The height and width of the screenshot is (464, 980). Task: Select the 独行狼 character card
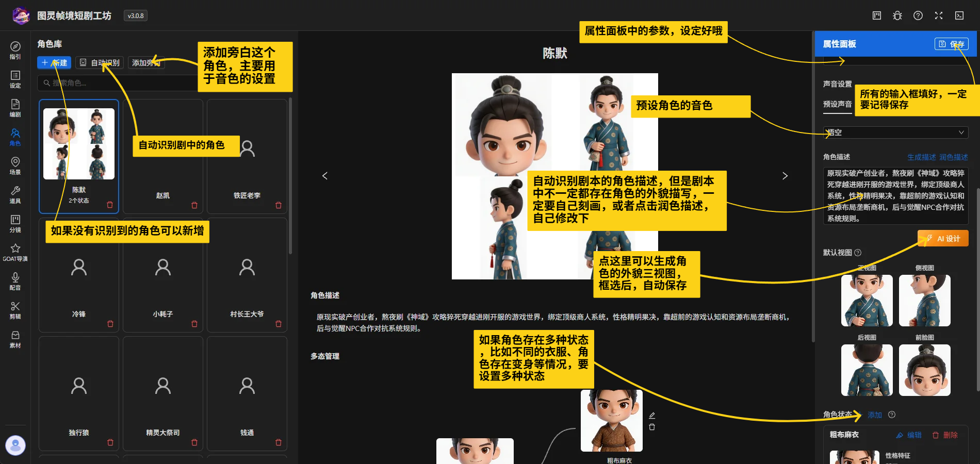79,393
